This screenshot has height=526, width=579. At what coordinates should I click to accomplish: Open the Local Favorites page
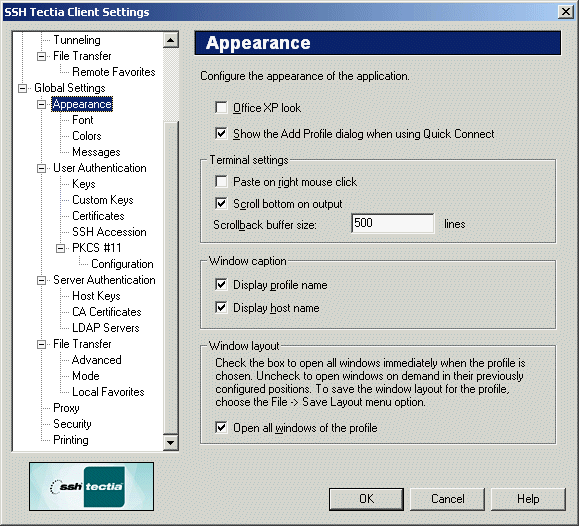(x=108, y=392)
